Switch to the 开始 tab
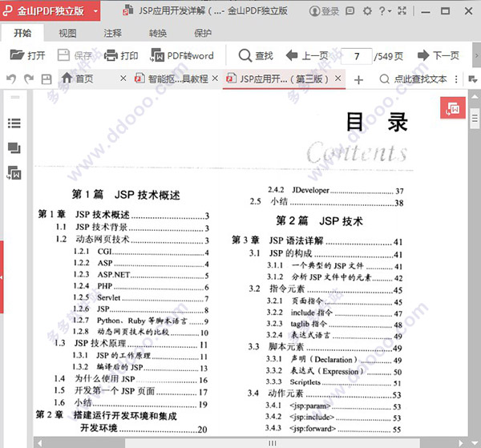The width and height of the screenshot is (481, 448). pos(22,33)
